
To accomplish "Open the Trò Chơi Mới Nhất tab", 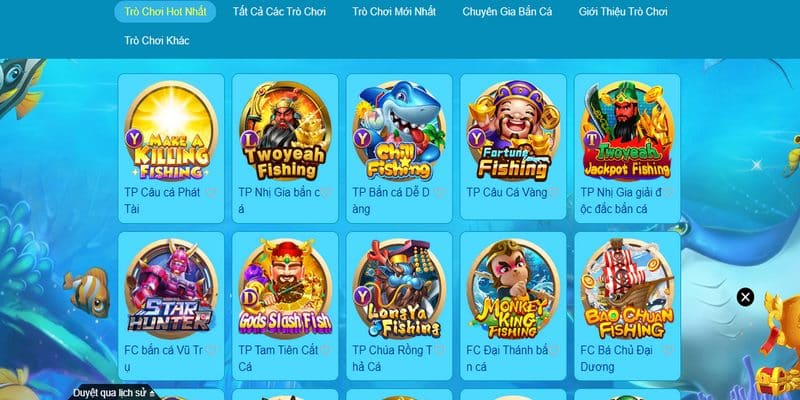I will coord(394,12).
